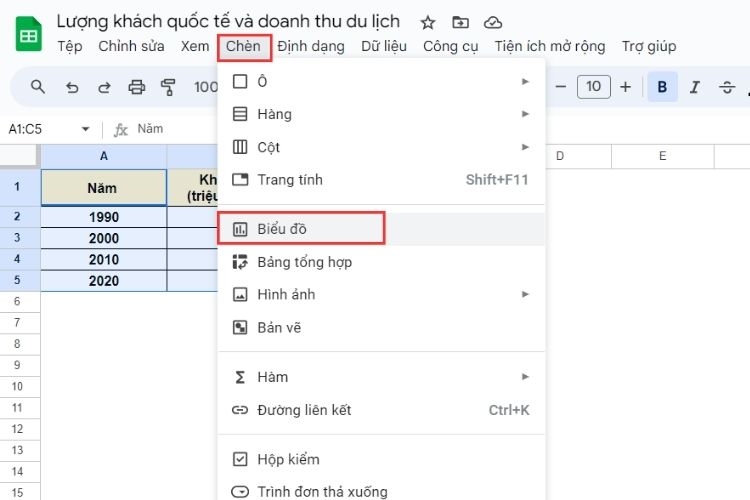The image size is (750, 500).
Task: Select cell containing Năm
Action: click(x=104, y=188)
